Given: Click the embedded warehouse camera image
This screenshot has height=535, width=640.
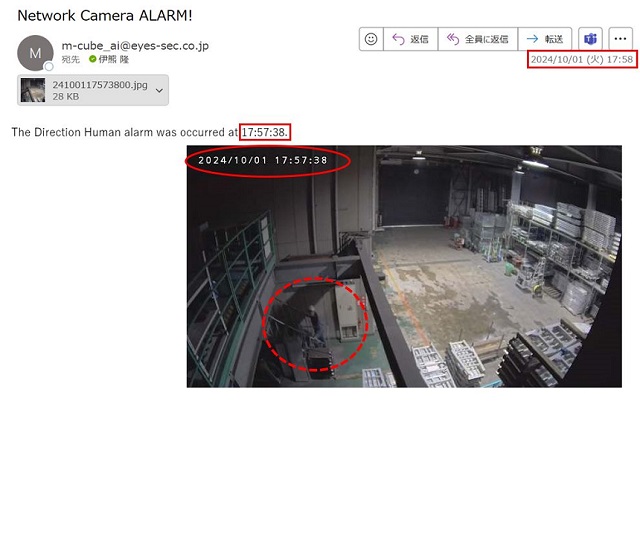Looking at the screenshot, I should click(x=404, y=266).
